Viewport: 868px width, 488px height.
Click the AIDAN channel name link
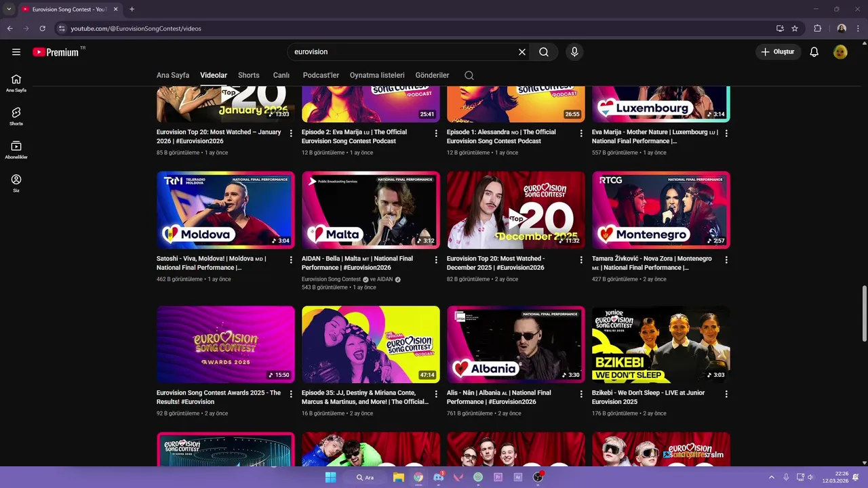384,279
